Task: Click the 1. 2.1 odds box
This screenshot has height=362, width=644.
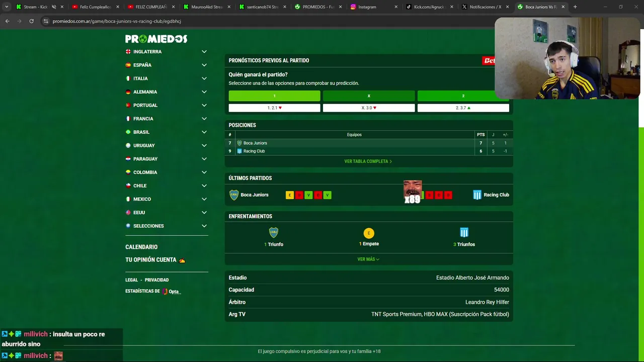Action: [x=274, y=108]
